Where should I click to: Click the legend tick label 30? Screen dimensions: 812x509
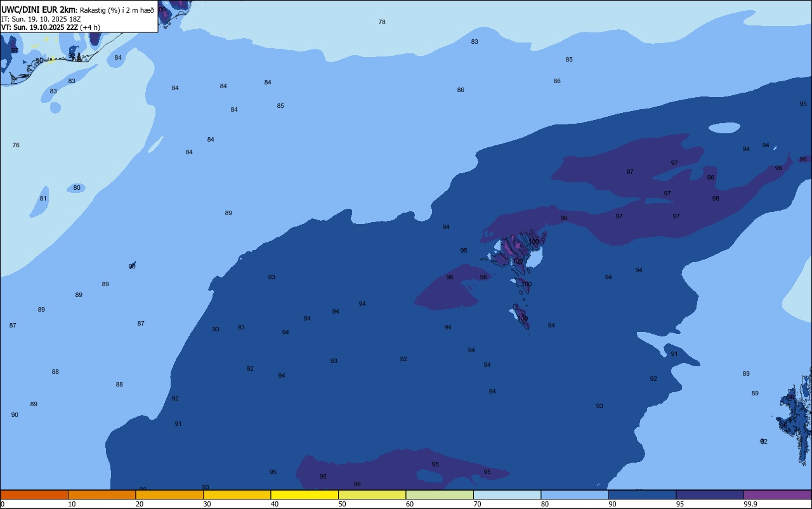point(207,504)
